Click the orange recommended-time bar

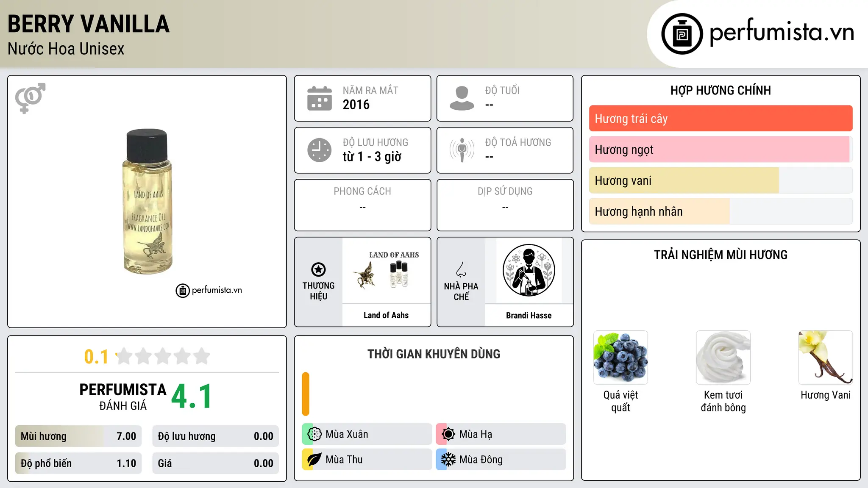306,394
